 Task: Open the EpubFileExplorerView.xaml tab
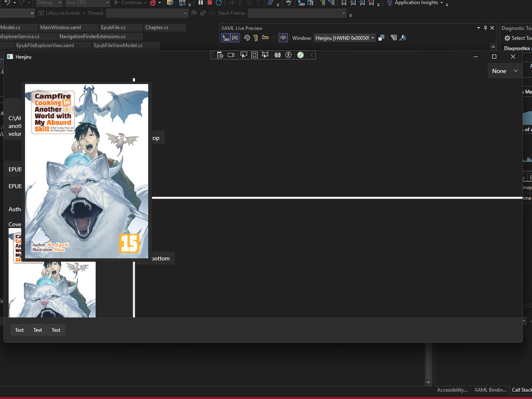click(45, 46)
